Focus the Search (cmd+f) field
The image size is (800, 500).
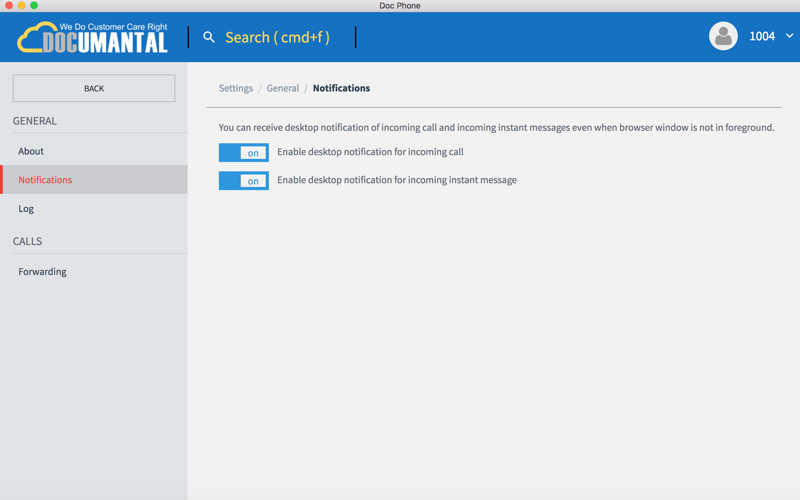[278, 37]
